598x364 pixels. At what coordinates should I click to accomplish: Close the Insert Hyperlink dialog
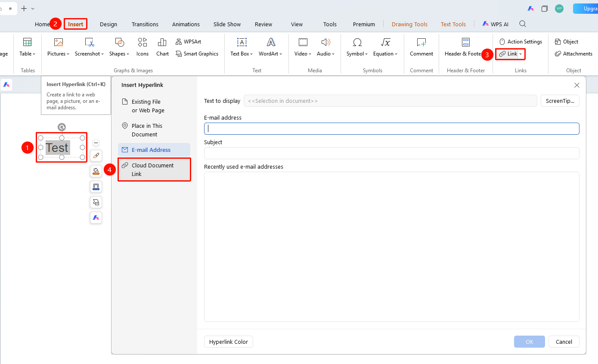[x=577, y=85]
